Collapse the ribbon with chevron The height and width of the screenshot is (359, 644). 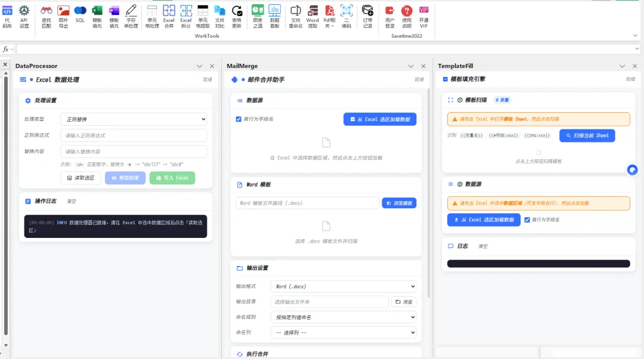click(x=636, y=36)
